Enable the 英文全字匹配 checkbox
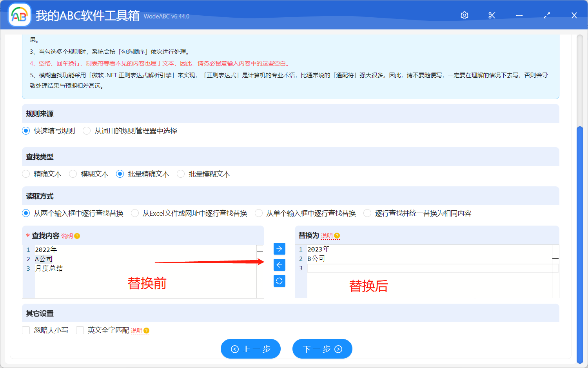 [x=80, y=330]
